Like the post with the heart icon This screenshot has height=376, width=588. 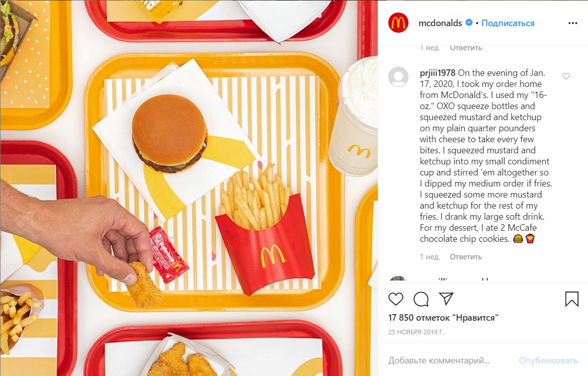[396, 299]
